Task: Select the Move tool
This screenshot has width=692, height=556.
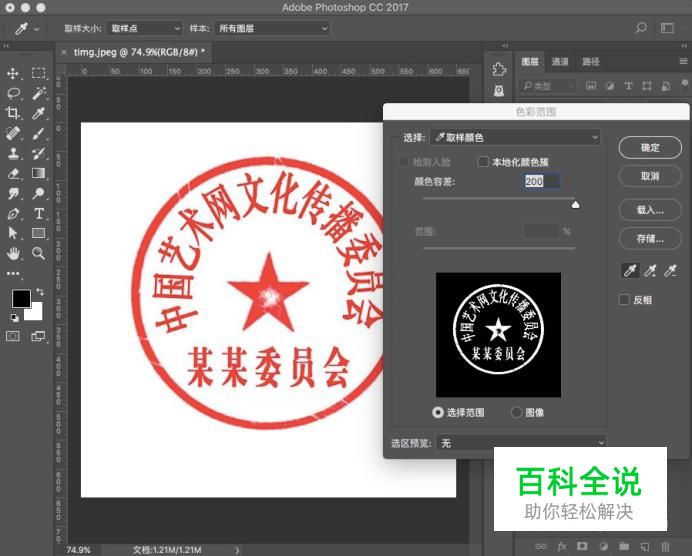Action: tap(13, 73)
